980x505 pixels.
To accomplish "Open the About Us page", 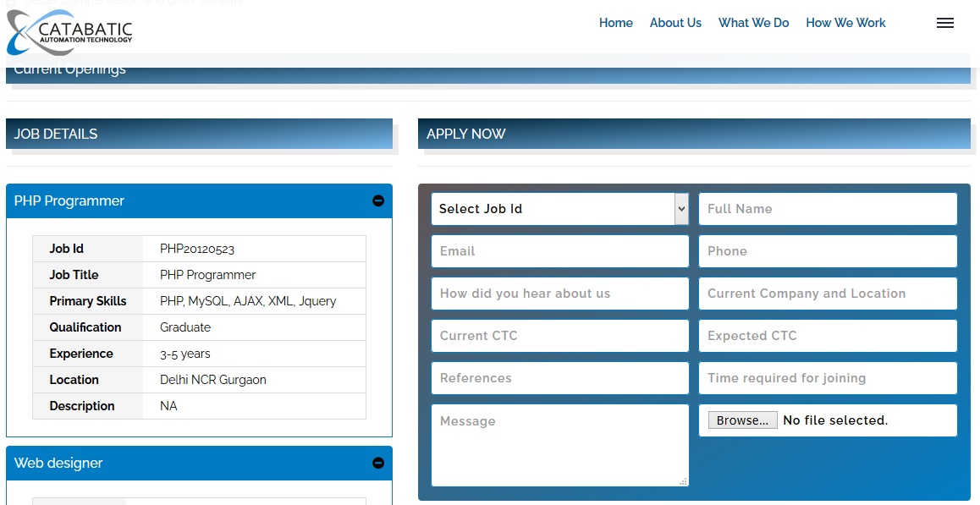I will click(675, 23).
